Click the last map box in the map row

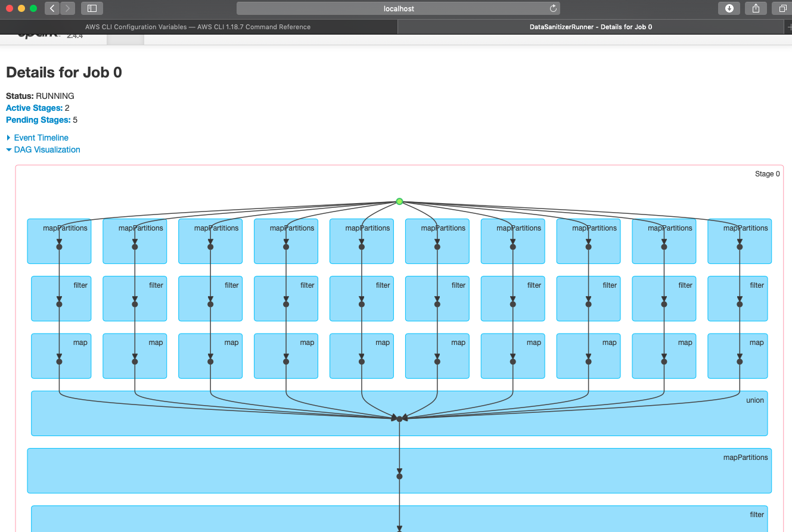tap(737, 356)
